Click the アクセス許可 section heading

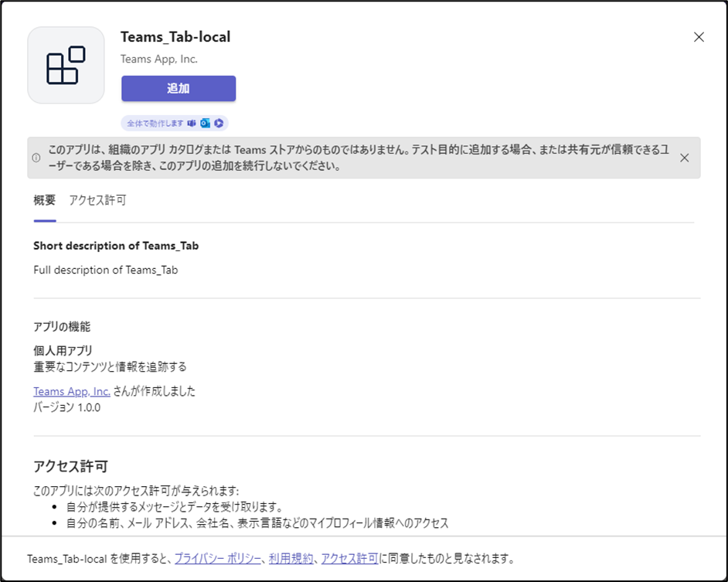70,466
